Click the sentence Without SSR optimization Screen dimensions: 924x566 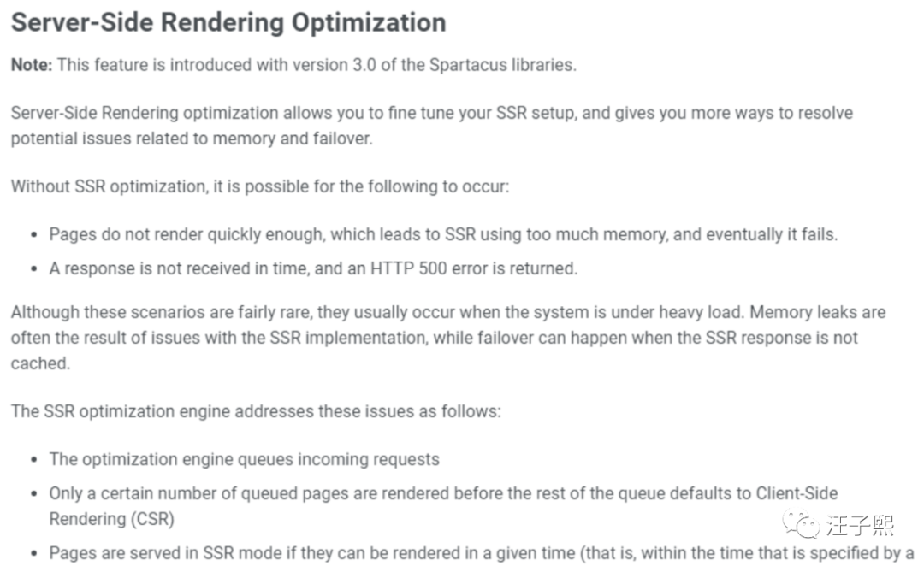[260, 186]
